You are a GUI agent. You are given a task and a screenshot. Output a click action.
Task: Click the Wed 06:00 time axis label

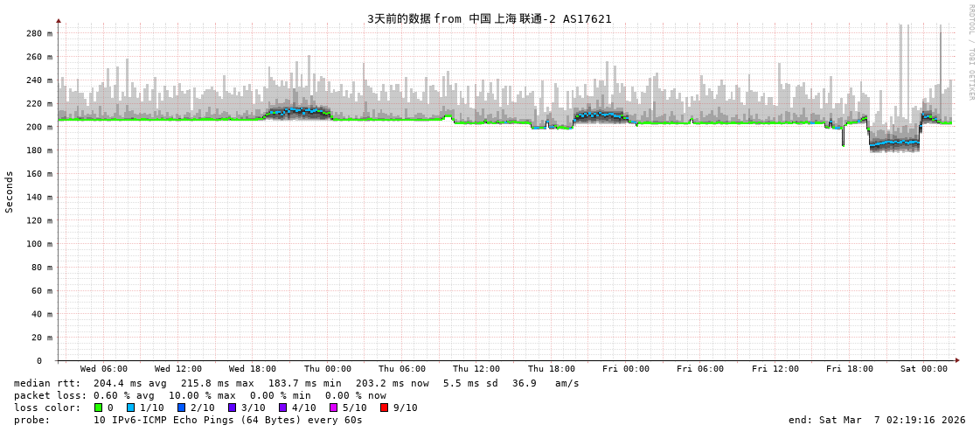[x=103, y=369]
